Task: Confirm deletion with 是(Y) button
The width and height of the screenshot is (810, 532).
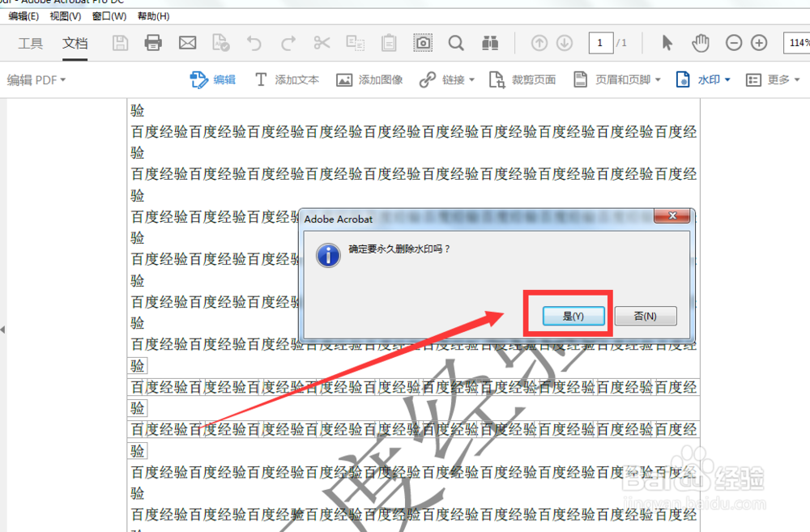Action: pyautogui.click(x=573, y=316)
